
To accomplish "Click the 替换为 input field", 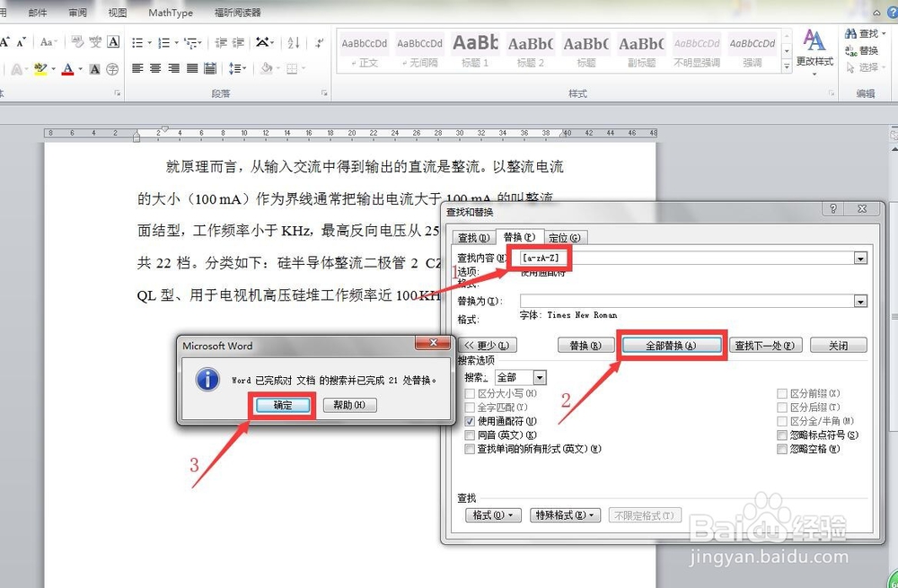I will pyautogui.click(x=687, y=301).
